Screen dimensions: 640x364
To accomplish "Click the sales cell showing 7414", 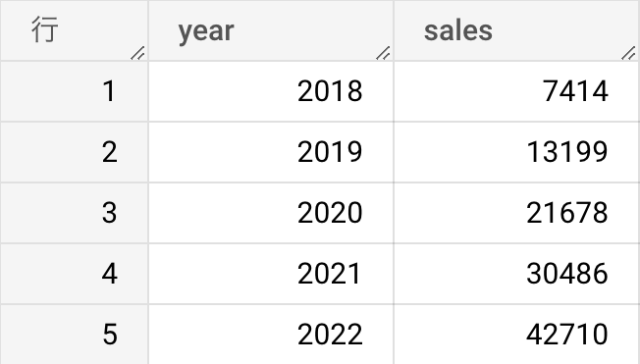I will (x=517, y=91).
